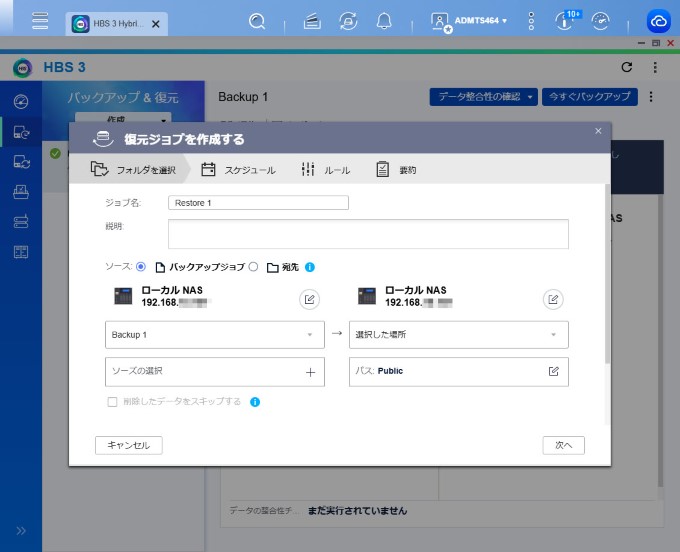Close the HBS 3 Hybrid taskbar tab

pos(156,24)
